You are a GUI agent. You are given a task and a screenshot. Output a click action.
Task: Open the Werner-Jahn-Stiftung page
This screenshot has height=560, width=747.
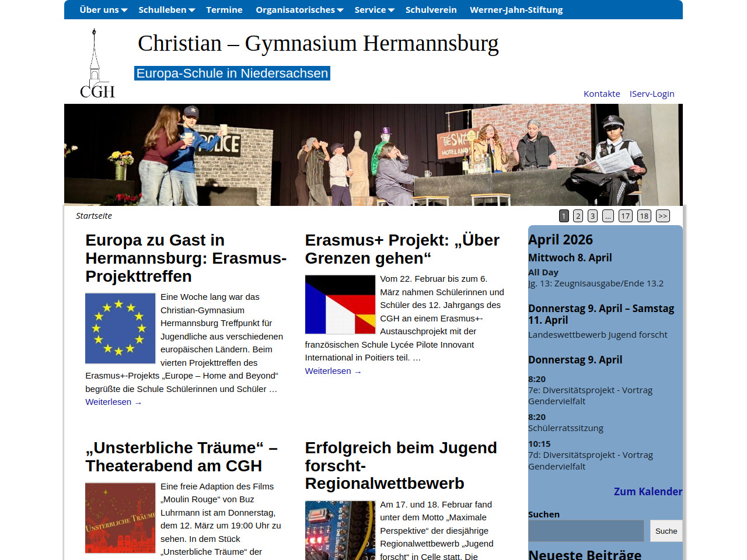(516, 10)
